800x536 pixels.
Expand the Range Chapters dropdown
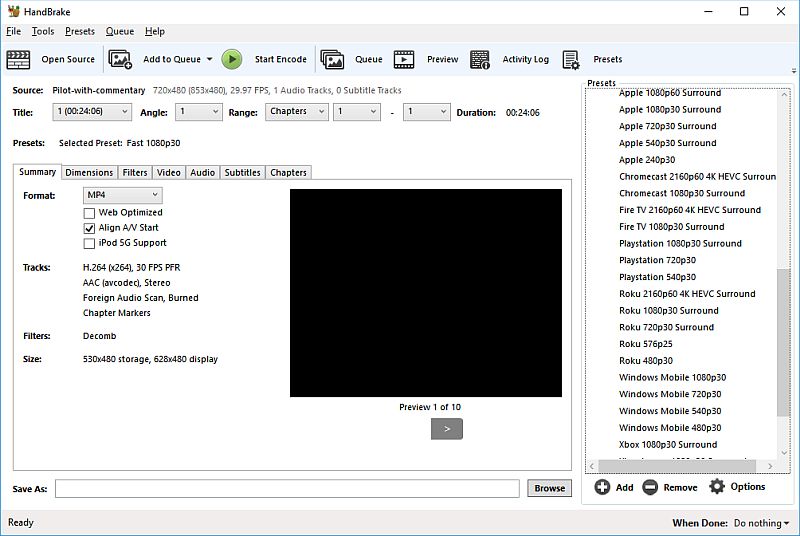pos(296,112)
